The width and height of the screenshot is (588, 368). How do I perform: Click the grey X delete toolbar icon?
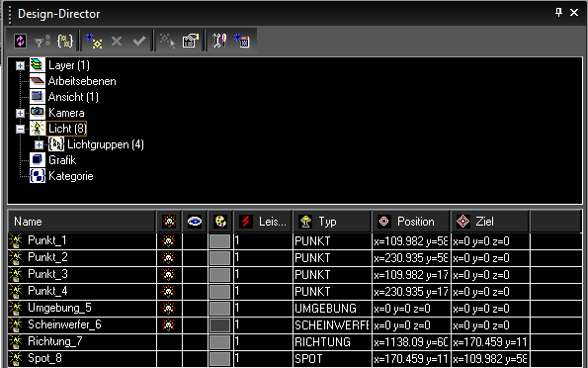tap(117, 41)
